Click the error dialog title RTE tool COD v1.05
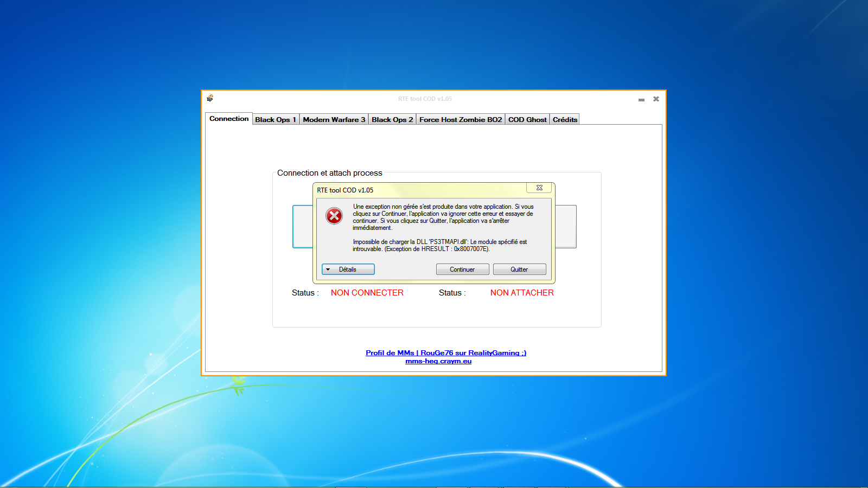Image resolution: width=868 pixels, height=488 pixels. pyautogui.click(x=345, y=190)
